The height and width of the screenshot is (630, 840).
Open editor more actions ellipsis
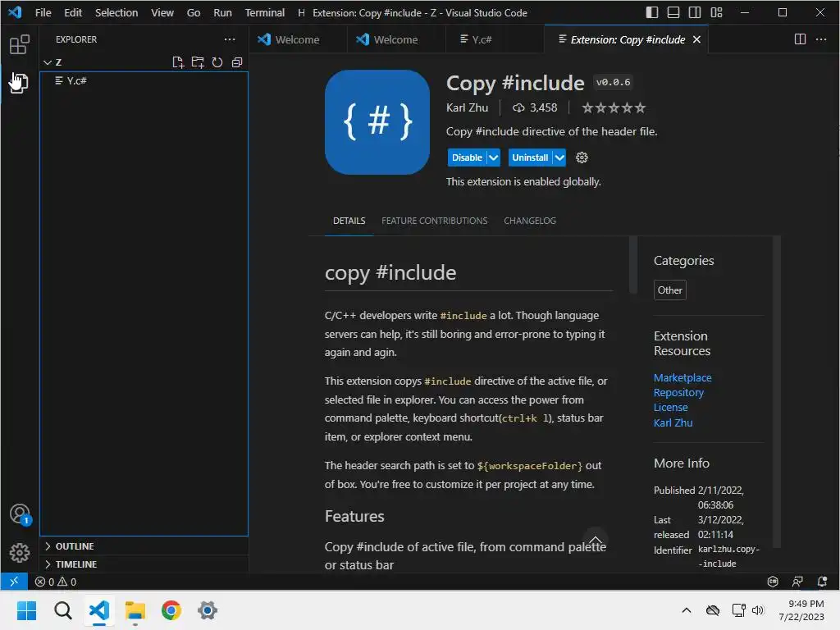pyautogui.click(x=820, y=39)
